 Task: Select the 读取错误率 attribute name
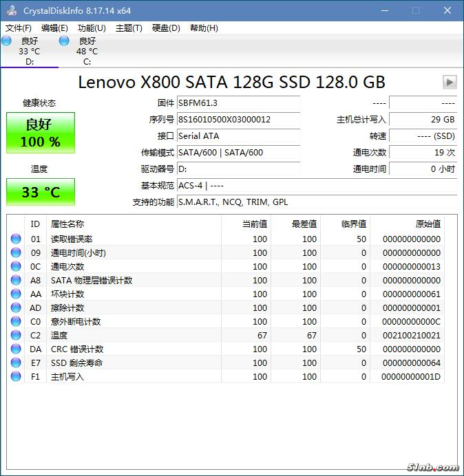tap(72, 239)
